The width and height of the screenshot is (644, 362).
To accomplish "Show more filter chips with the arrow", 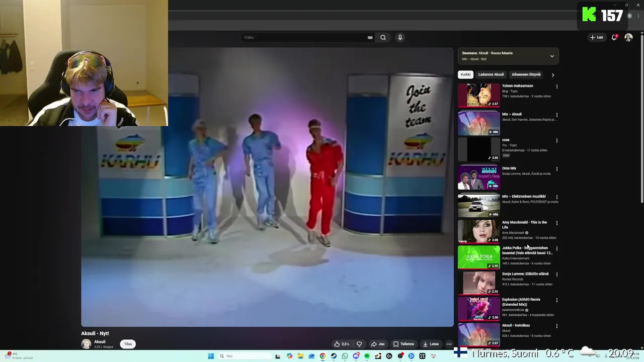I will click(552, 75).
